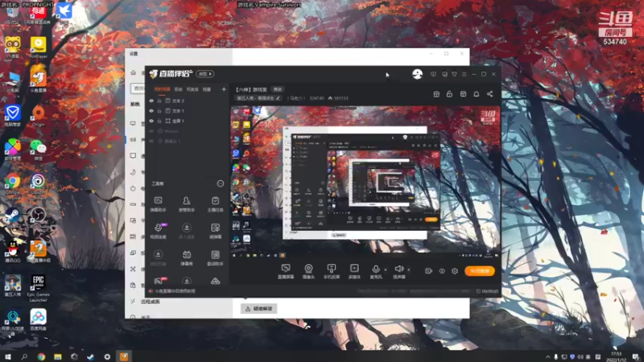Click the plus icon to add scene
Image resolution: width=644 pixels, height=362 pixels.
(224, 89)
